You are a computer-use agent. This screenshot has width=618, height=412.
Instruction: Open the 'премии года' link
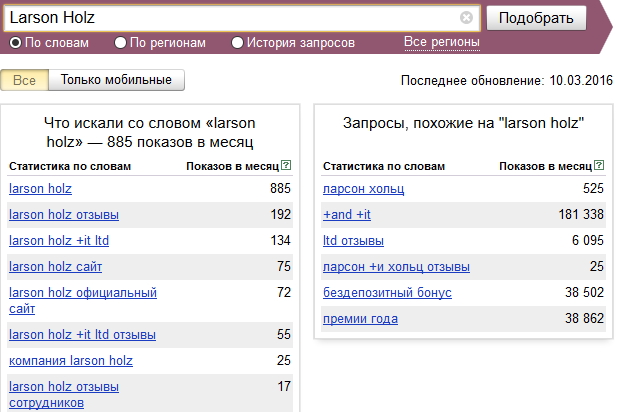coord(360,319)
